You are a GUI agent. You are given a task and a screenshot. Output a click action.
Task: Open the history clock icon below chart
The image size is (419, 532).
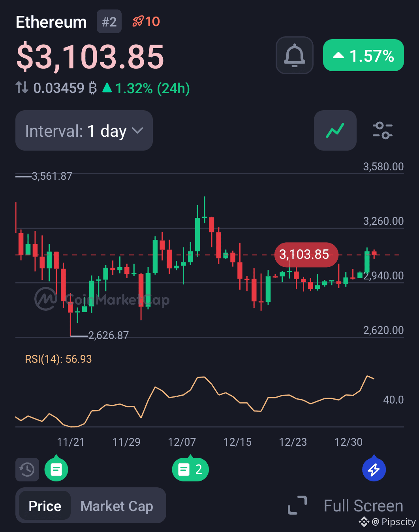(27, 470)
